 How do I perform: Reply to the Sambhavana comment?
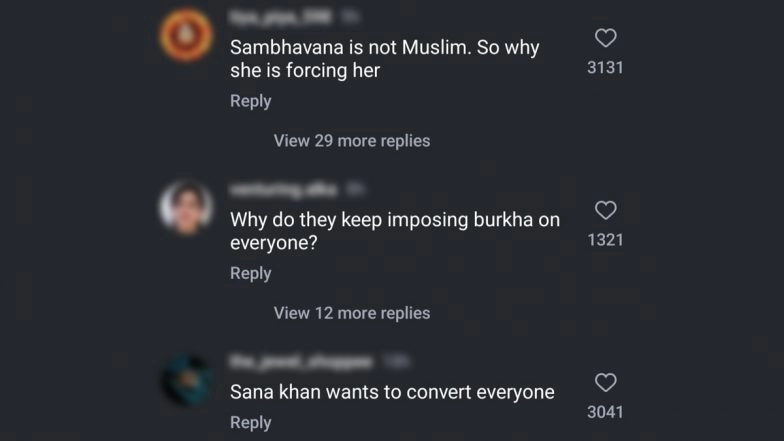(250, 101)
